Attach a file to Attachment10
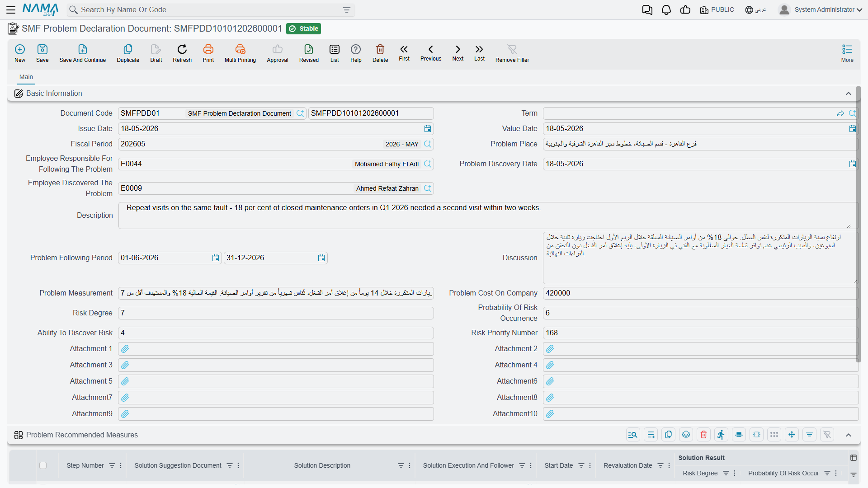 tap(550, 414)
